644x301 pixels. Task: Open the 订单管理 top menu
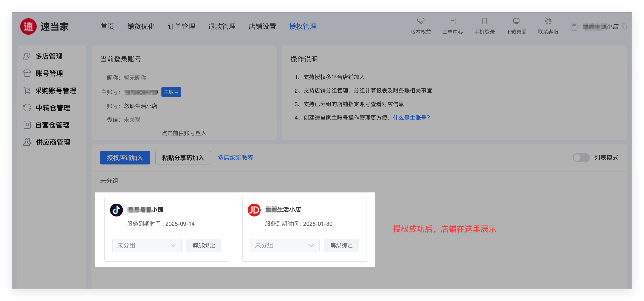pyautogui.click(x=181, y=26)
